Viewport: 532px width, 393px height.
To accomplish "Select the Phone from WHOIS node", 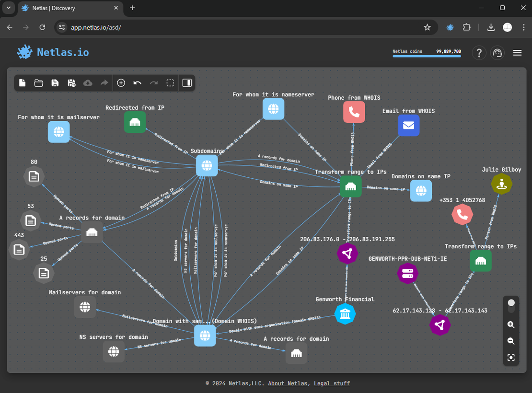I will (354, 112).
